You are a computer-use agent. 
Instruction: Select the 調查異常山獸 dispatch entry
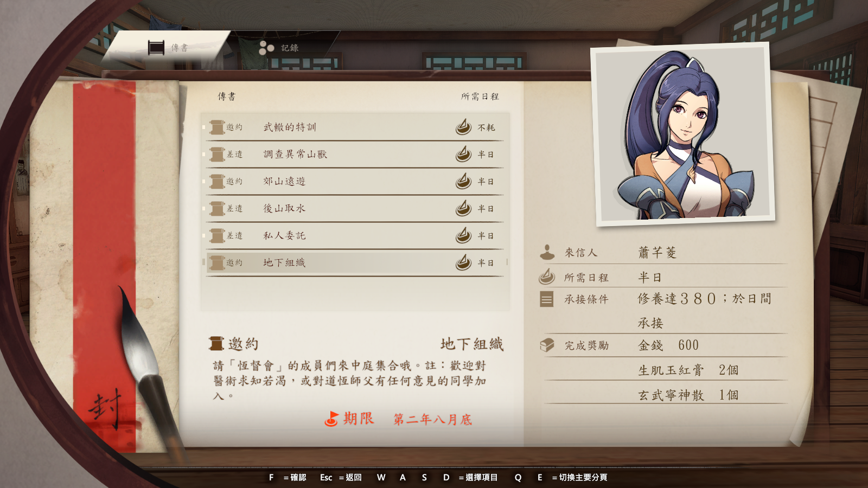pos(355,155)
